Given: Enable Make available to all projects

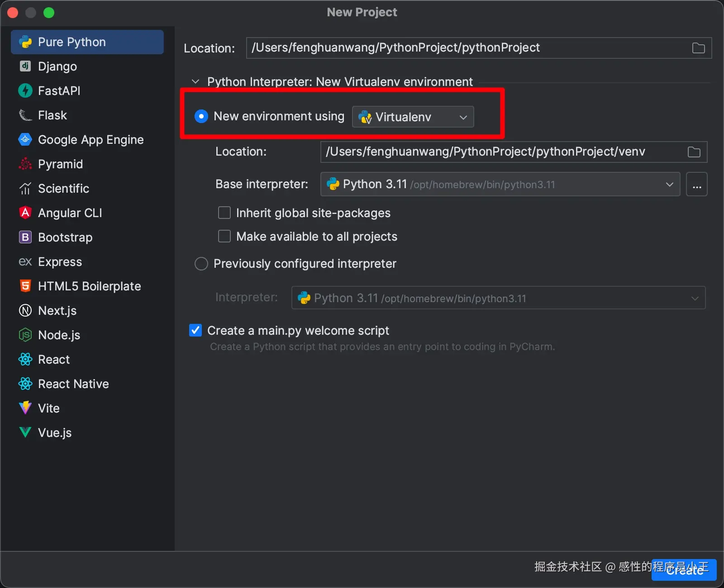Looking at the screenshot, I should click(x=224, y=236).
